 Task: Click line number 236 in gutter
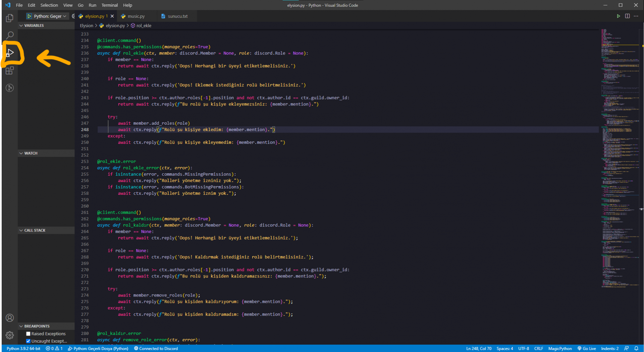pos(85,53)
